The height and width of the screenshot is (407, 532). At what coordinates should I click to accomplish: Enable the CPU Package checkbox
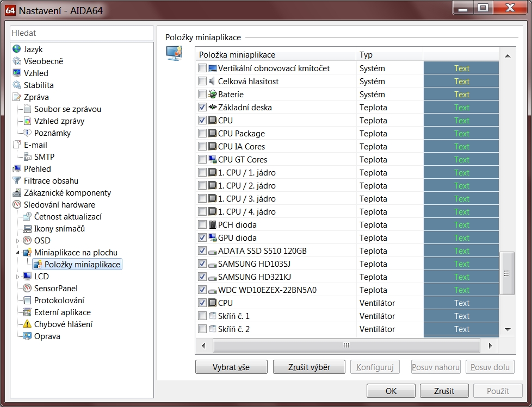pos(202,133)
